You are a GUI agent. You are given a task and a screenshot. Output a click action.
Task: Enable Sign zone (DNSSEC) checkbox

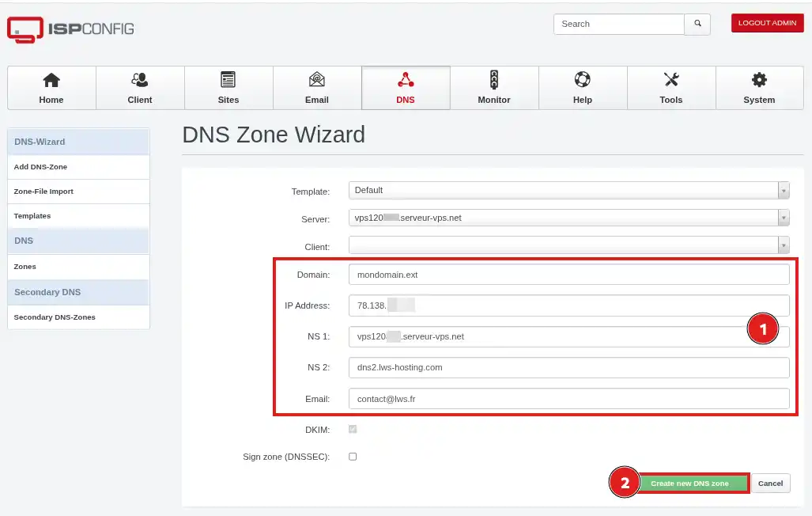tap(353, 457)
